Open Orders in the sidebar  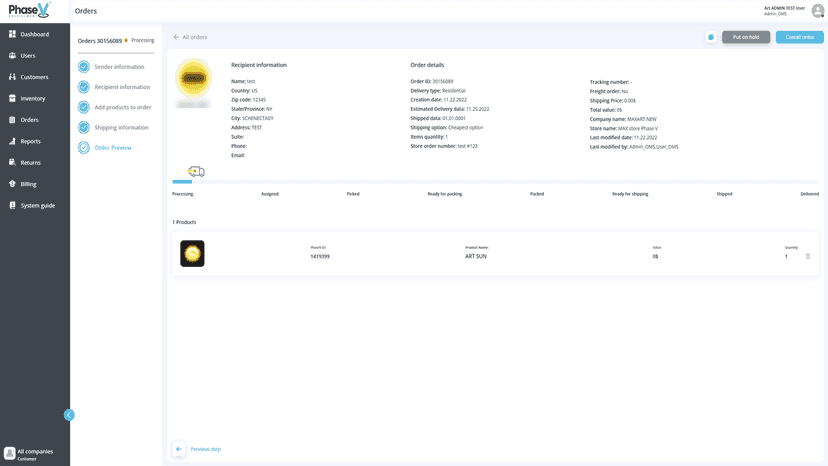click(x=24, y=120)
